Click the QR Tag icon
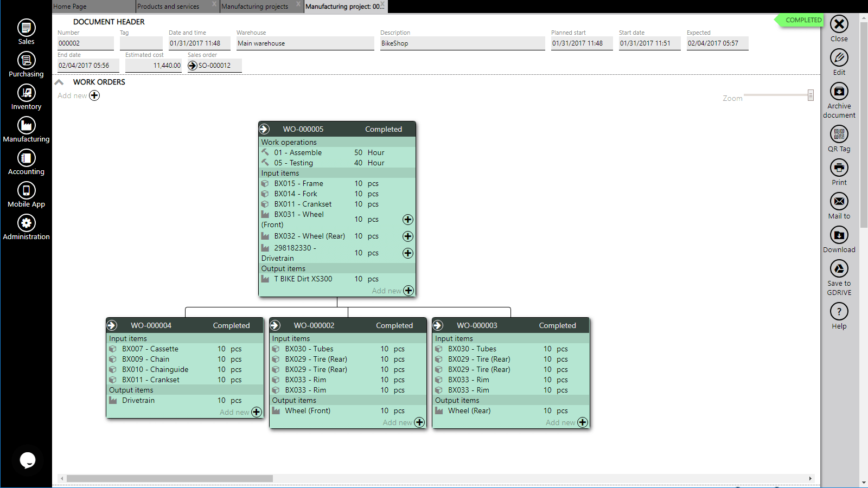Viewport: 868px width, 488px height. click(839, 134)
